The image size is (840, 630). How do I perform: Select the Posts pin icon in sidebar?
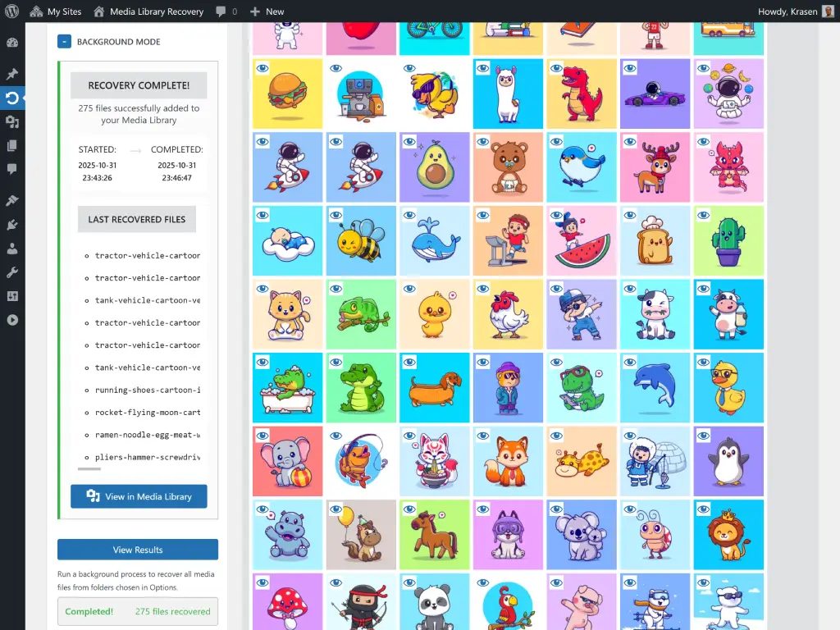point(11,73)
